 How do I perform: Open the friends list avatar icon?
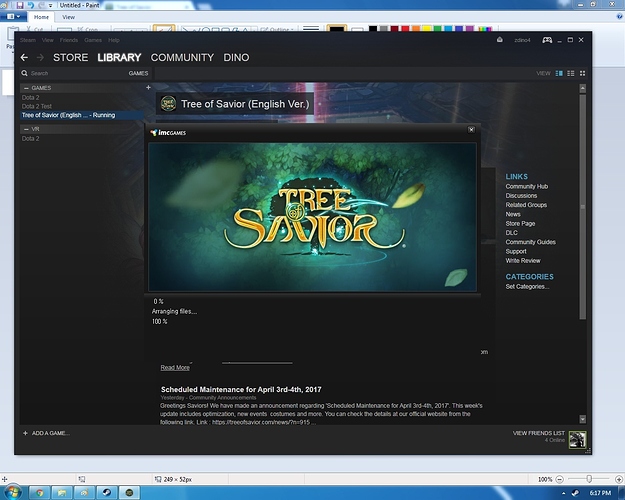click(577, 439)
